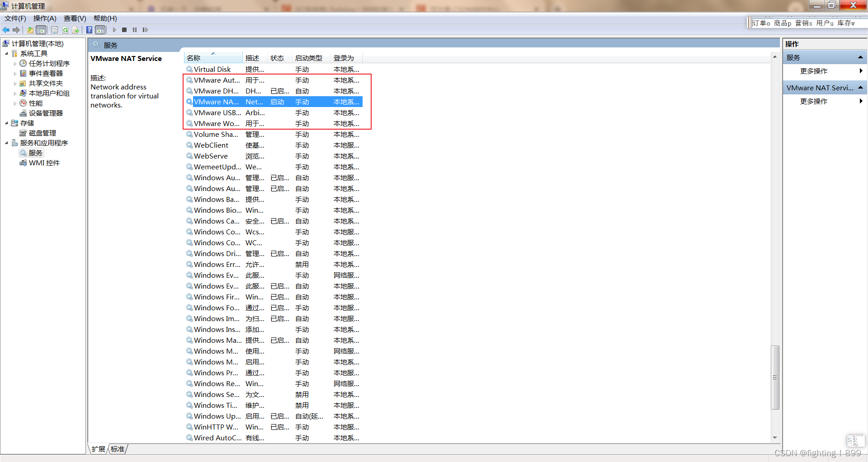
Task: Select the Windows Up... service row
Action: [274, 416]
